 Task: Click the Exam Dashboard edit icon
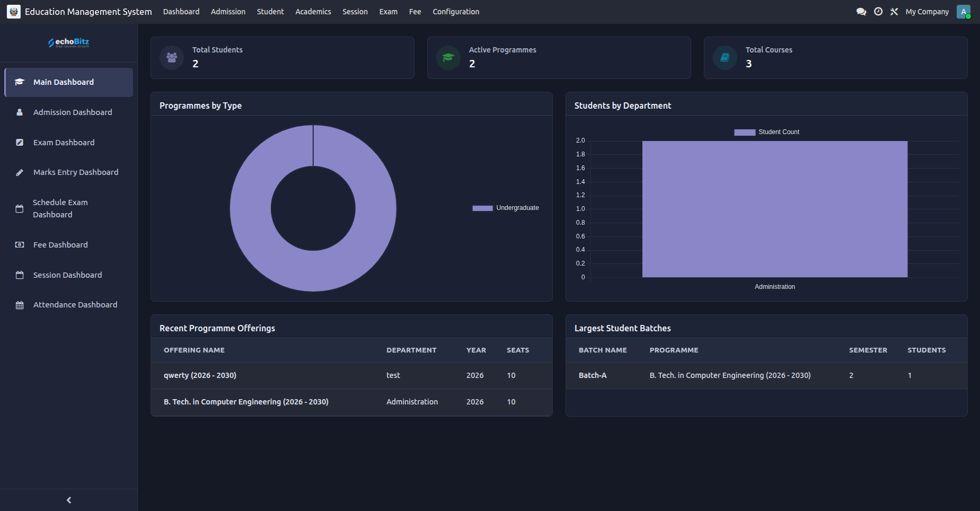20,143
